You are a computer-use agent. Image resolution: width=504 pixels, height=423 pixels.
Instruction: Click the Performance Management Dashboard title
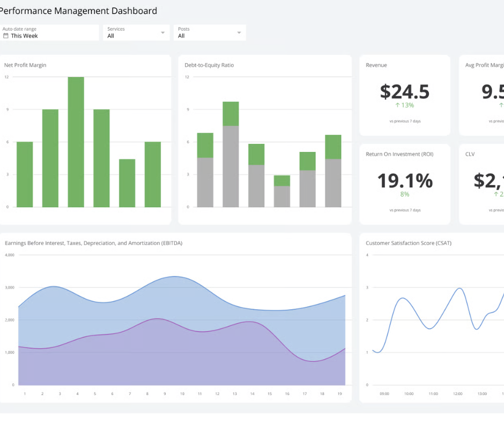coord(78,11)
